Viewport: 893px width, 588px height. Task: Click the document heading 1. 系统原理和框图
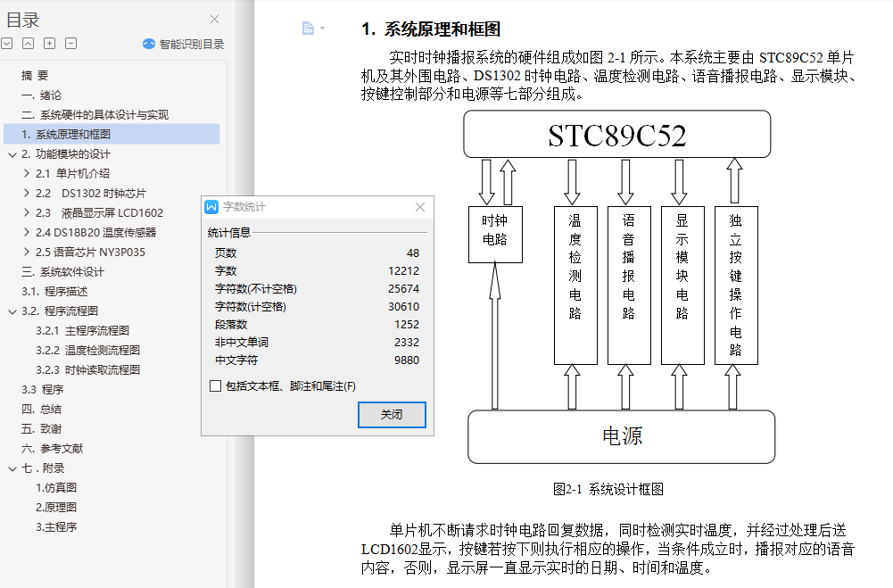pos(431,29)
